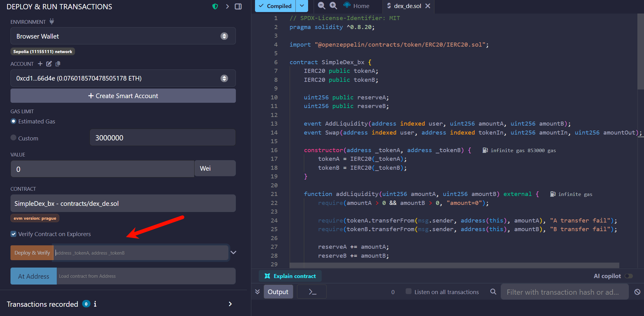Select the dex_de.sol editor tab
644x316 pixels.
407,6
